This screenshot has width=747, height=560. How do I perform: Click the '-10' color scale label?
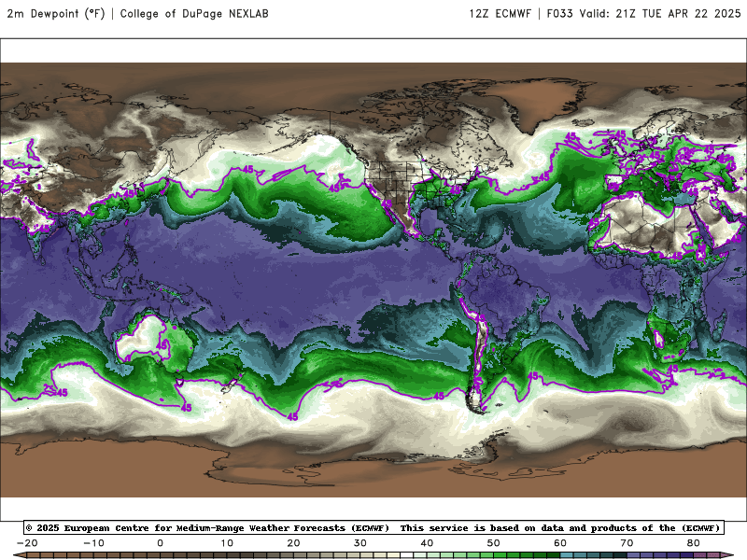(93, 543)
